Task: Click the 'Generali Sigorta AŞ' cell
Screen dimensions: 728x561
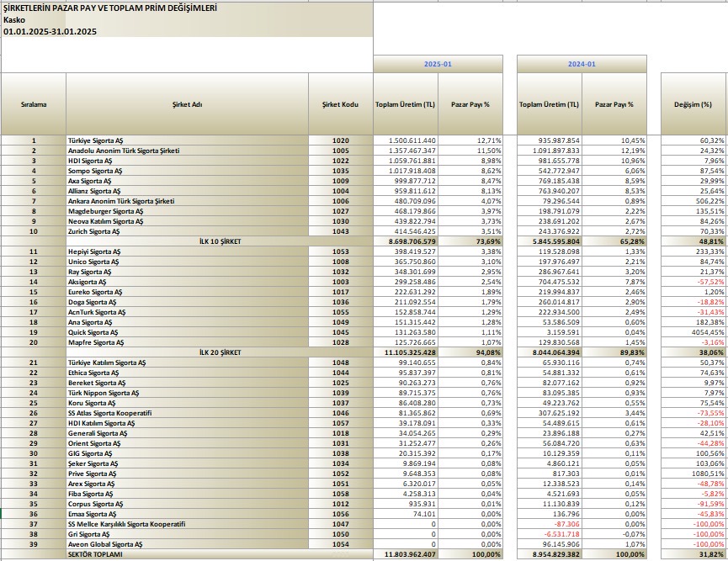Action: click(x=187, y=433)
